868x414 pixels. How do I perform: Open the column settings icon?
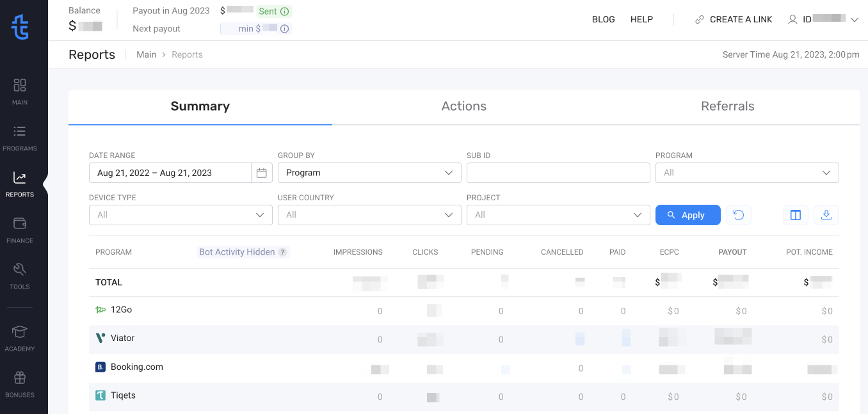point(795,215)
